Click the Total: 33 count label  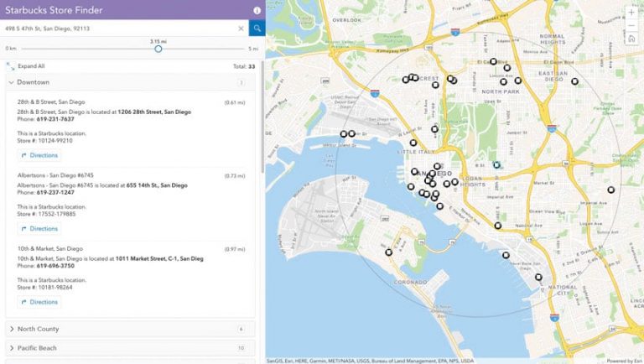(x=244, y=66)
